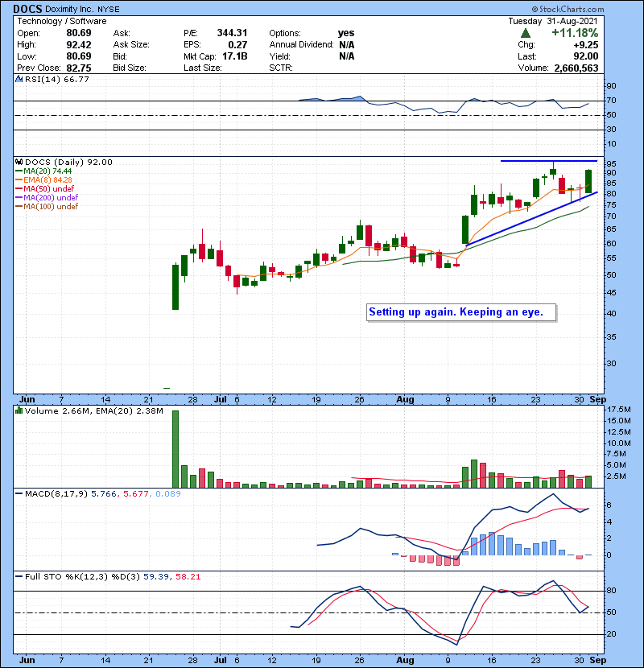The width and height of the screenshot is (644, 668).
Task: Click the EPS value 0.27
Action: pos(237,45)
